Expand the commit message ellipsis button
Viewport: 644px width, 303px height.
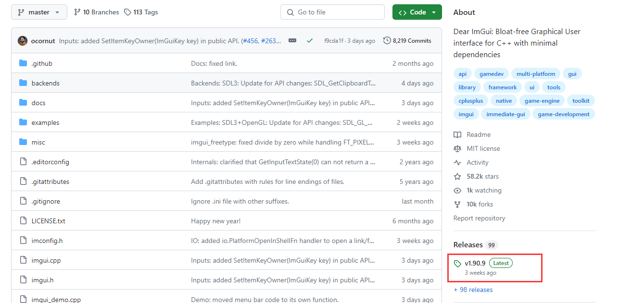click(292, 41)
